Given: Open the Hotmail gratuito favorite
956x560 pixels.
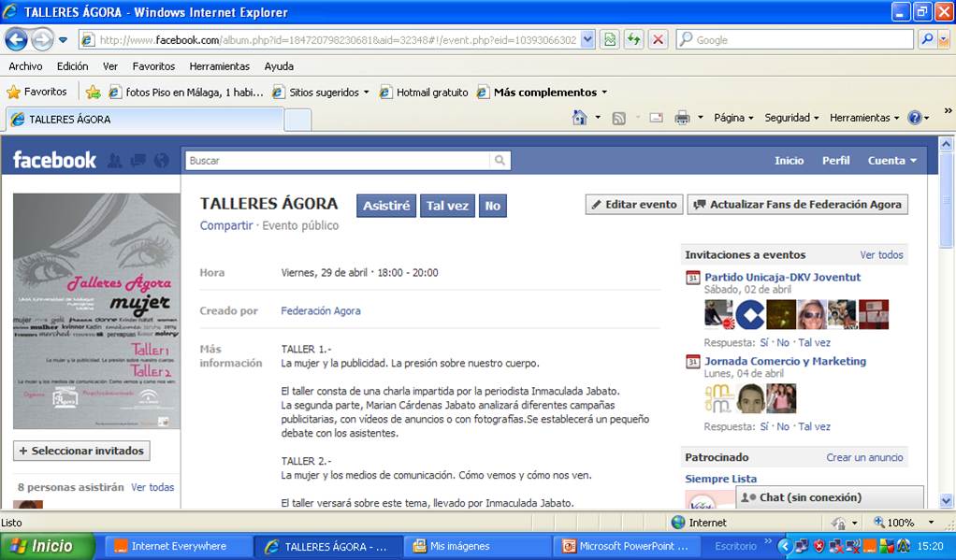Looking at the screenshot, I should [x=425, y=93].
